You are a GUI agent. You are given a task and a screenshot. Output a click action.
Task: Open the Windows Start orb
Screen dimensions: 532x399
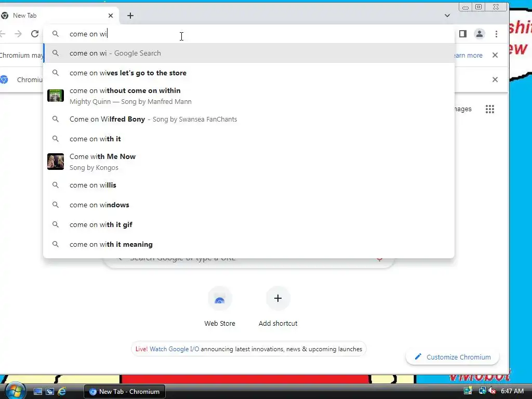pos(15,391)
